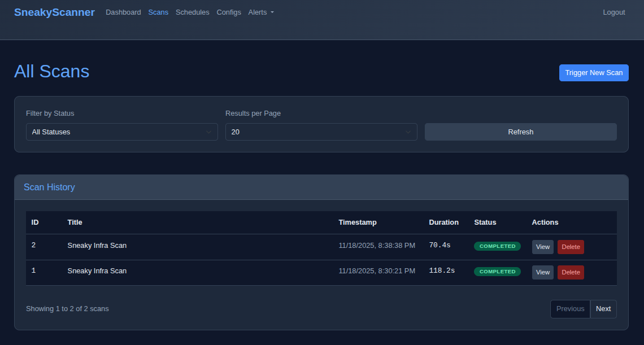Delete scan ID 2

571,247
